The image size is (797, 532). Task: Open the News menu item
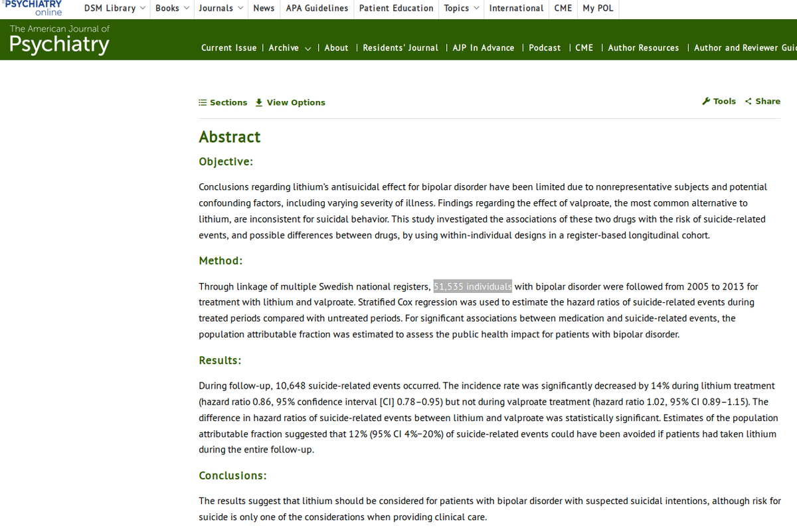tap(264, 8)
